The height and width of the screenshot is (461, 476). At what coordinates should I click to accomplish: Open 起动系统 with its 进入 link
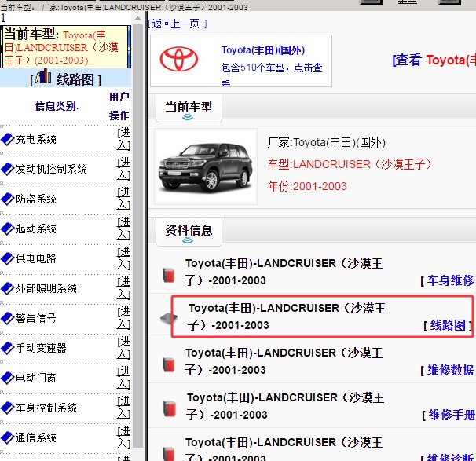point(123,229)
